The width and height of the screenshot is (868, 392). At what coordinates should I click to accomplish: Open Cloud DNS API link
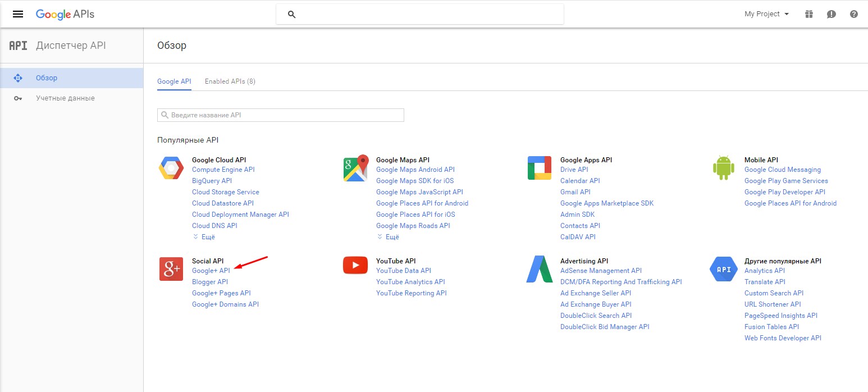point(214,226)
